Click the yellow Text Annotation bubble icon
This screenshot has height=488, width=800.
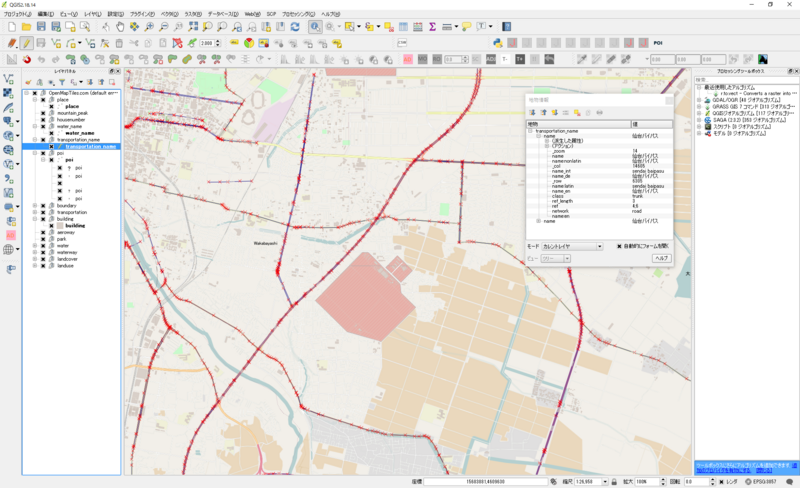pyautogui.click(x=466, y=27)
